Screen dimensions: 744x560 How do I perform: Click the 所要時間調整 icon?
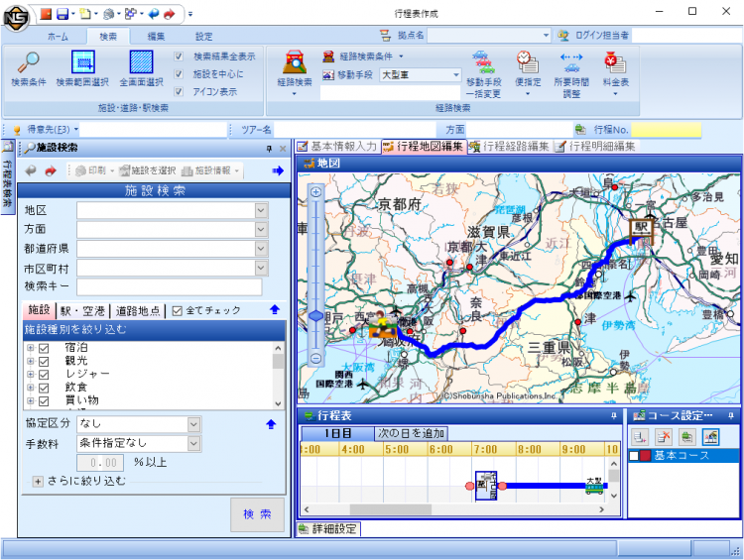point(571,64)
